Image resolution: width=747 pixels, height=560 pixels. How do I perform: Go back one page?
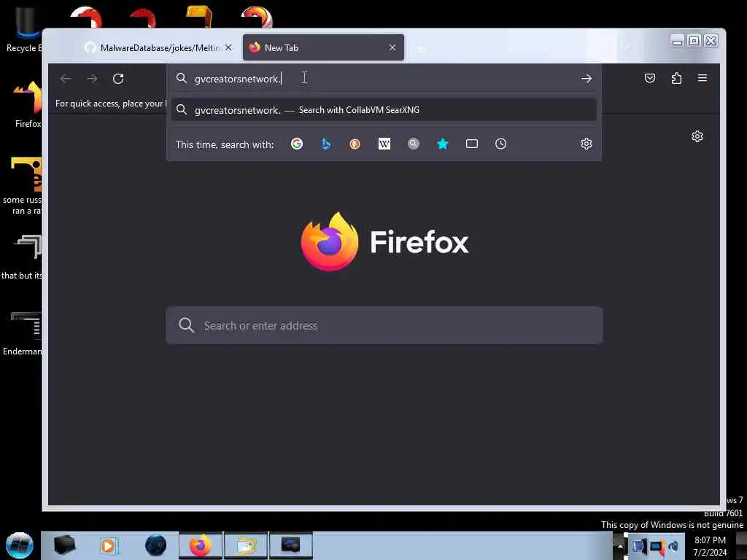pos(66,79)
